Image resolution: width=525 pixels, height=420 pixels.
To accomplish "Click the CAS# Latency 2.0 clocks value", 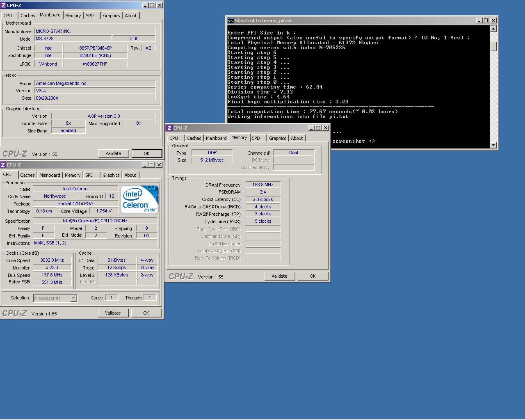I will pos(263,200).
